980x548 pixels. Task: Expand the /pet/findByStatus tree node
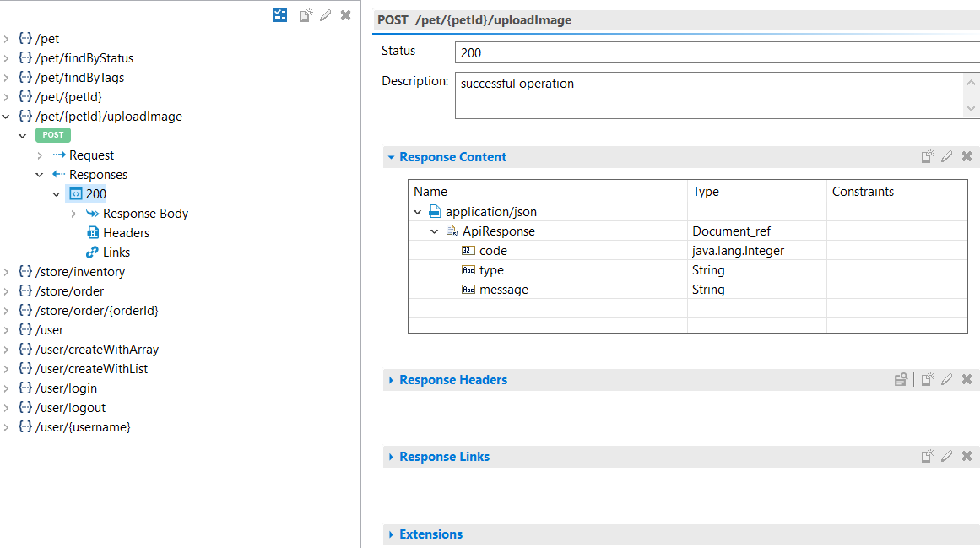pyautogui.click(x=7, y=58)
